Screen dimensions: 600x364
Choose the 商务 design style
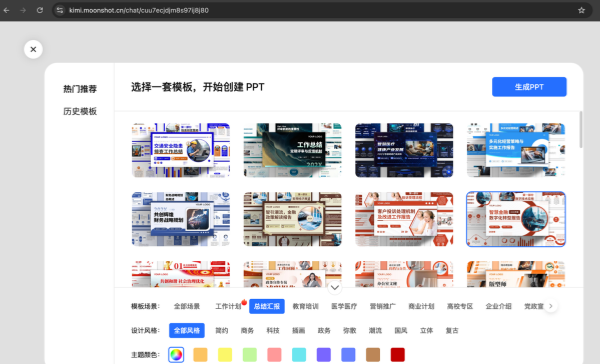coord(247,330)
